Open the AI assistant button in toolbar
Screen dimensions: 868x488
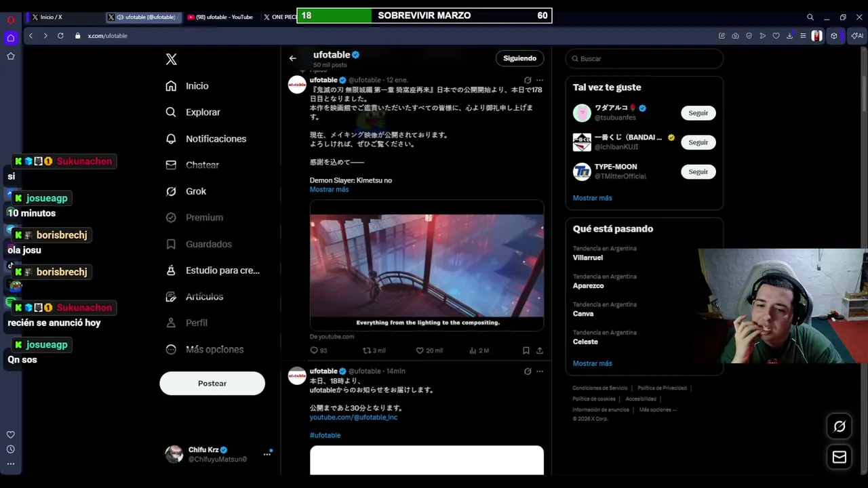pyautogui.click(x=857, y=36)
